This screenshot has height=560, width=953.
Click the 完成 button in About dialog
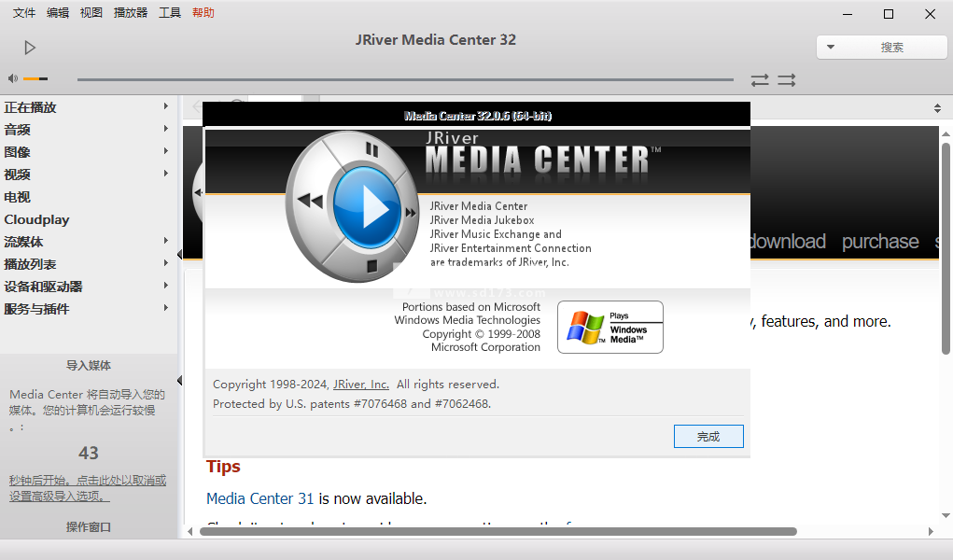point(708,437)
